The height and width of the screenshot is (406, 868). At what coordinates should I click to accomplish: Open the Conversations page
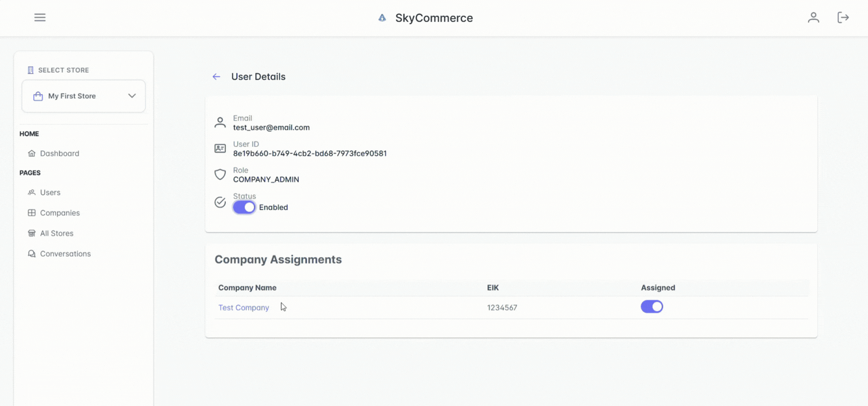point(65,253)
